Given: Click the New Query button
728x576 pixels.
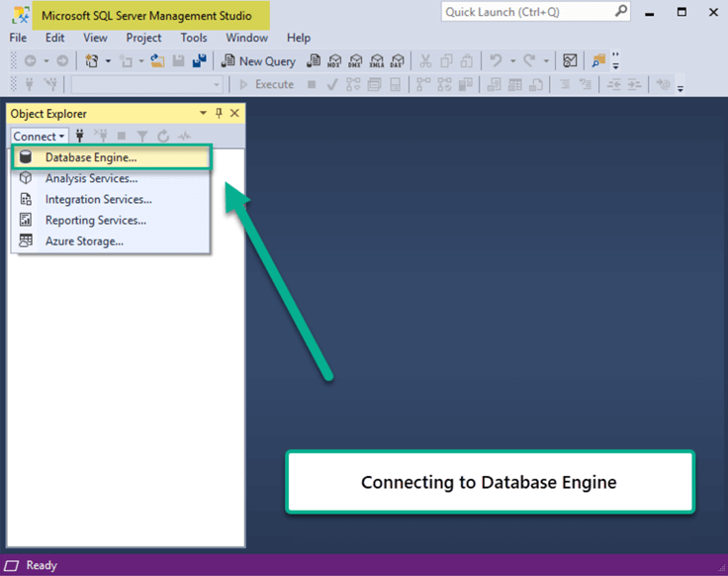Looking at the screenshot, I should click(x=258, y=60).
